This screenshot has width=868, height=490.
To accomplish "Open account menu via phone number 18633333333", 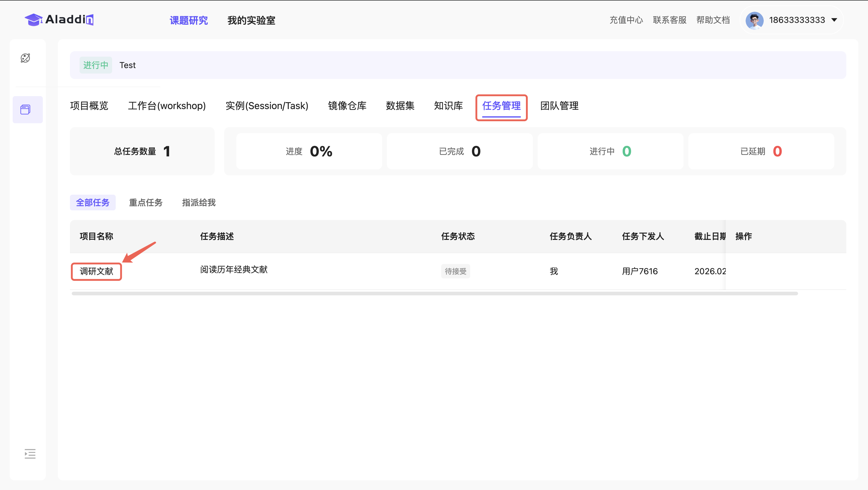I will (797, 20).
